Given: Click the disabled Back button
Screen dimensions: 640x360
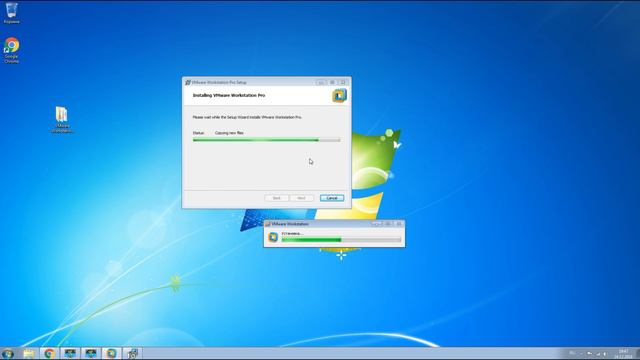Looking at the screenshot, I should (276, 198).
